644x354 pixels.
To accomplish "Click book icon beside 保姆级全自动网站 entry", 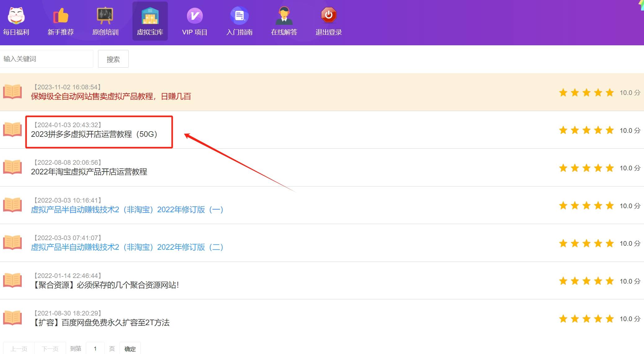I will (x=12, y=92).
